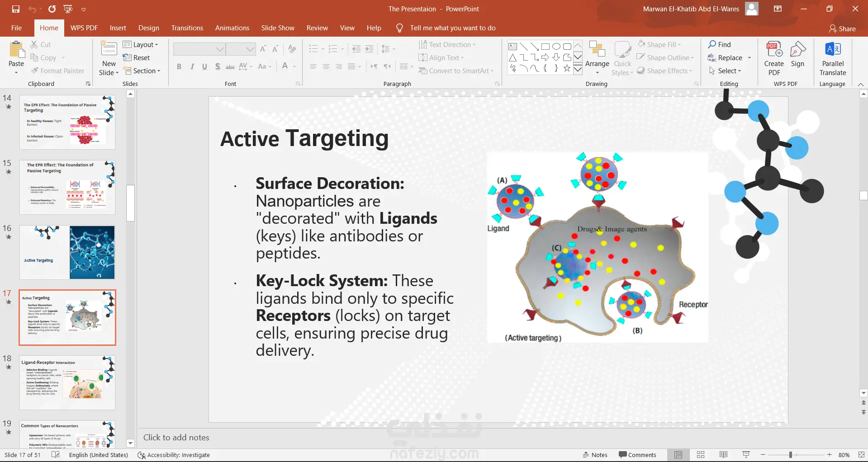Click the Share button
Screen dimensions: 868x462
pyautogui.click(x=842, y=28)
